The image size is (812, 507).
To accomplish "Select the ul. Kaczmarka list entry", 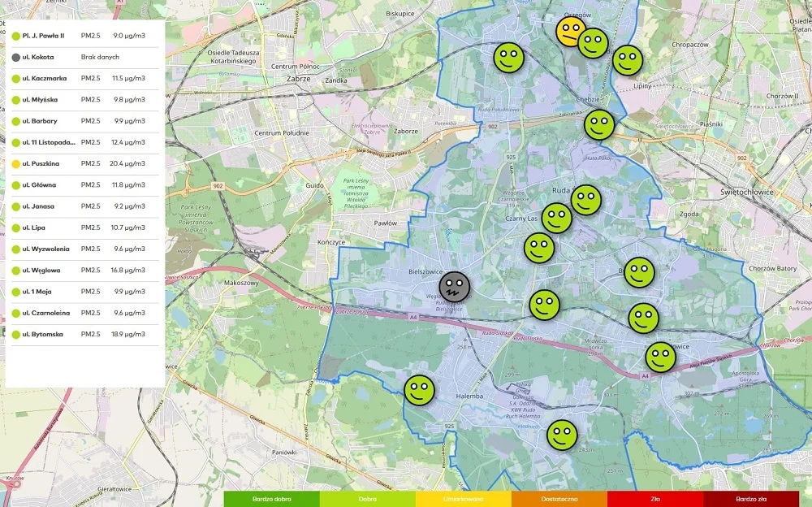I will (81, 78).
